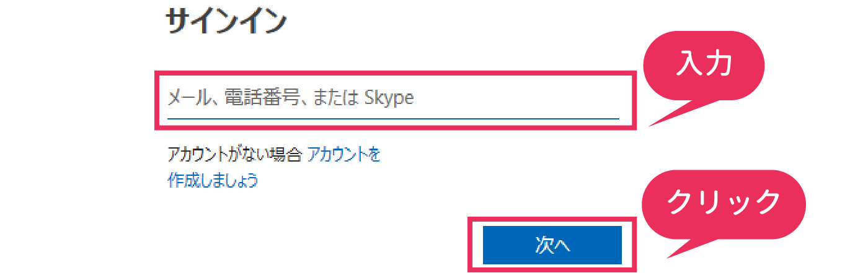Select the クリック callout bubble
Screen dimensions: 868x273
(723, 204)
